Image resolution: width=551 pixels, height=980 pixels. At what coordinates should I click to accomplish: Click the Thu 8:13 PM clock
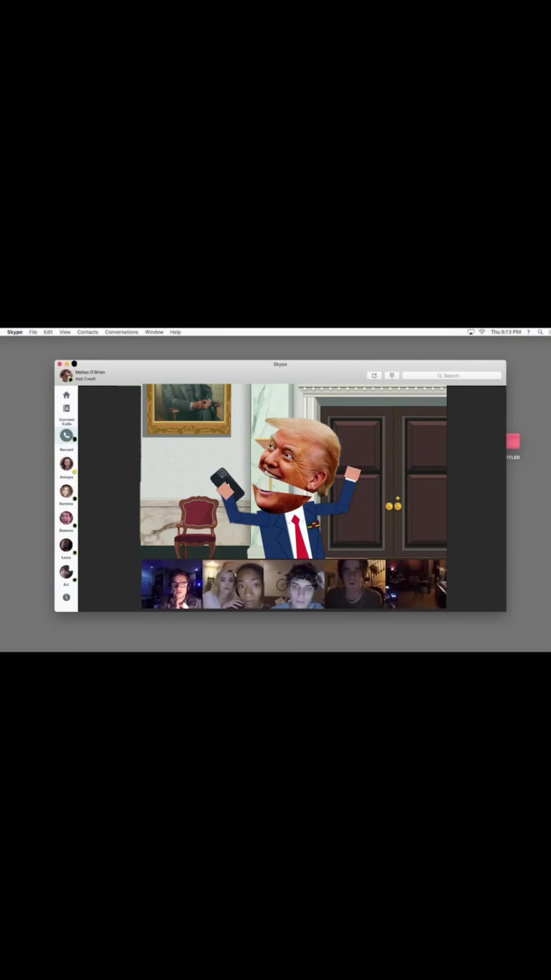coord(506,332)
